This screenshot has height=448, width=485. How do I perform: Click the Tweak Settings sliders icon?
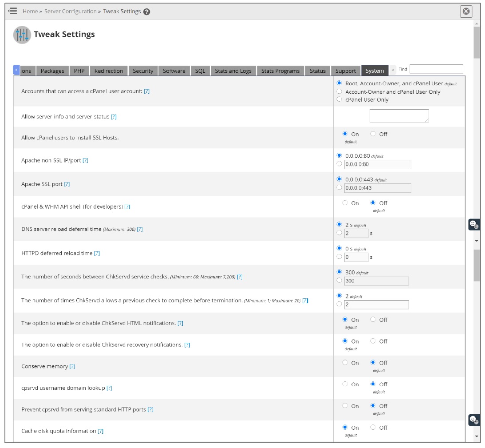pyautogui.click(x=22, y=35)
